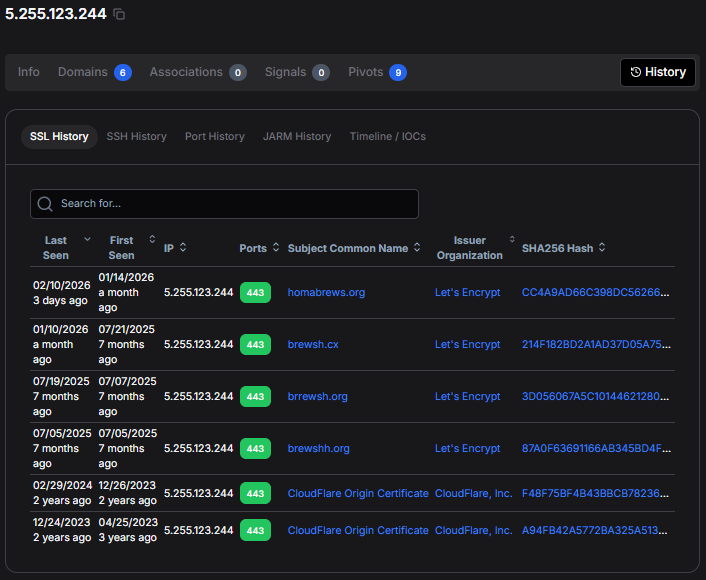Open the History button

[658, 72]
